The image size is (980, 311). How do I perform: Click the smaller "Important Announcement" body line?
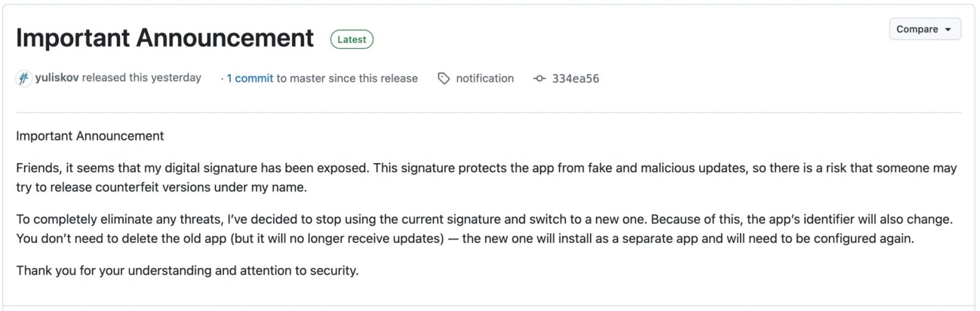(90, 136)
